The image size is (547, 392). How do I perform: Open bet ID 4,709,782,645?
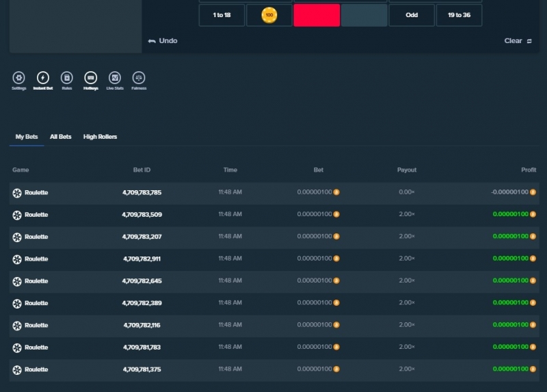pyautogui.click(x=142, y=281)
